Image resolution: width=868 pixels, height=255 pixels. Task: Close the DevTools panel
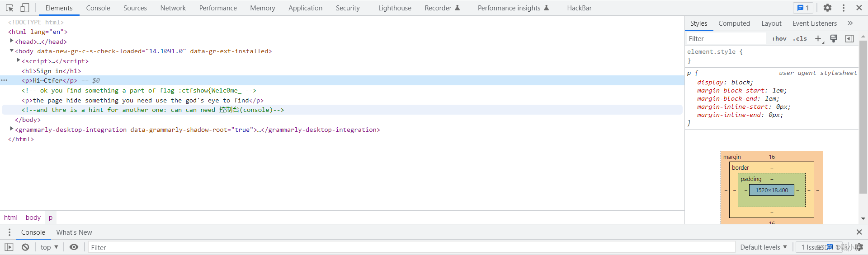[859, 8]
